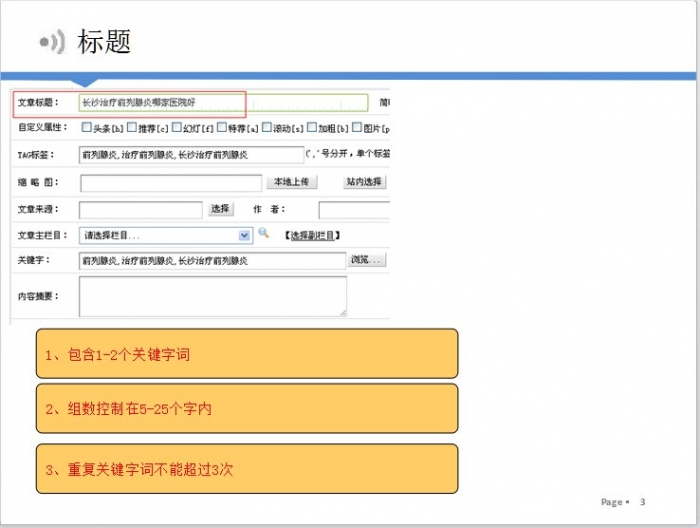
Task: Click the 本地上传 upload button
Action: pos(291,182)
